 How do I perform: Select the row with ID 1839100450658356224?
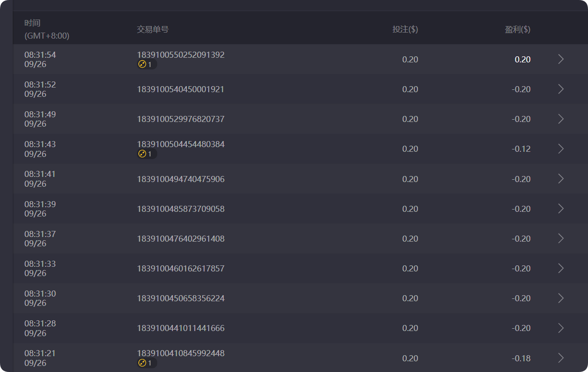click(181, 298)
